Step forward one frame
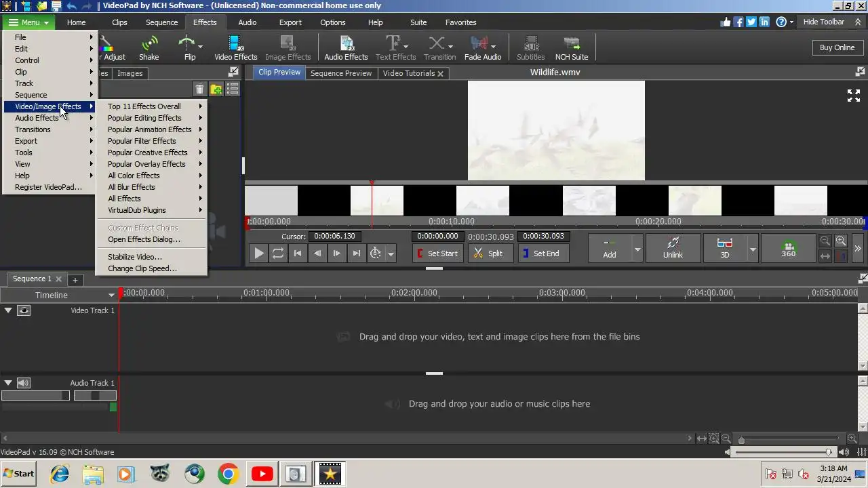This screenshot has height=488, width=868. click(x=336, y=253)
